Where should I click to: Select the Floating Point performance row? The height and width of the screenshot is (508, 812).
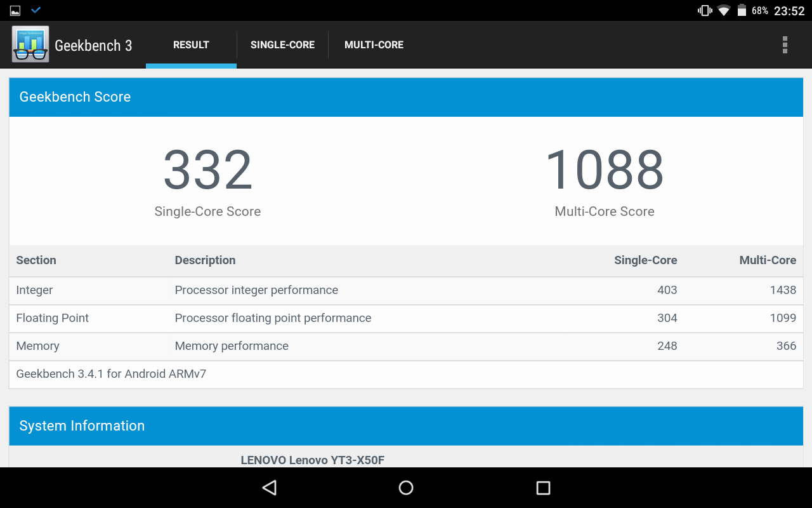406,318
